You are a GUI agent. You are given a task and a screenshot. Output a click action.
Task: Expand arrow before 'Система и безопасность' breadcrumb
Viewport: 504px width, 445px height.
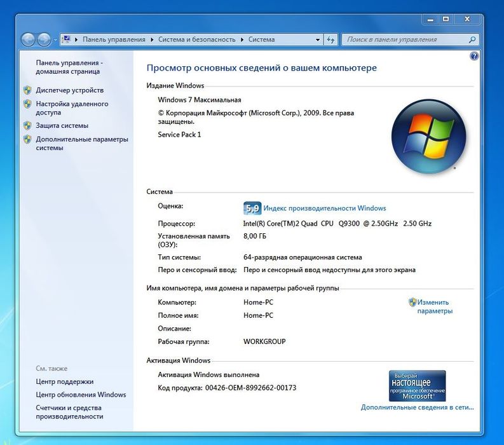pyautogui.click(x=152, y=39)
